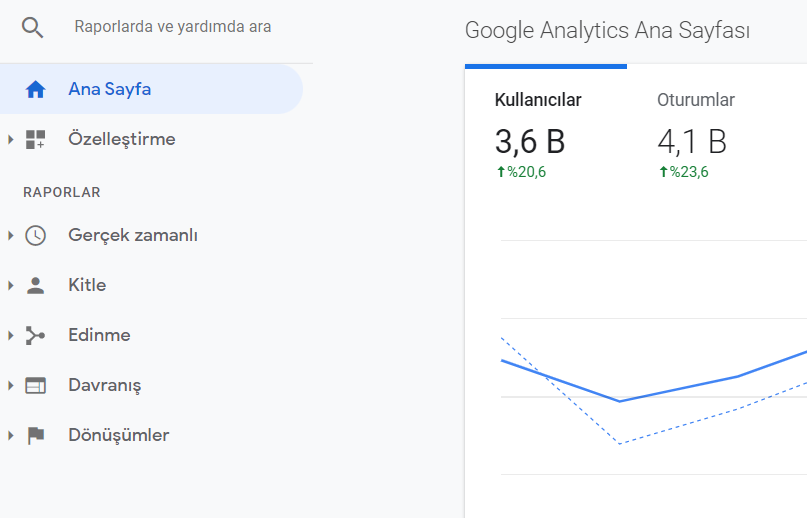Click the Özelleştirme dashboard icon

(x=36, y=139)
